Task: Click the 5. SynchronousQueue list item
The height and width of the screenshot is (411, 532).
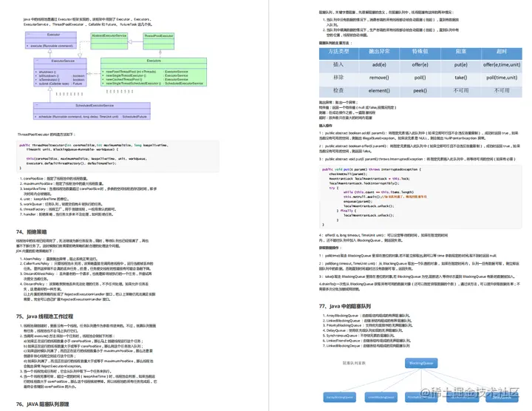Action: click(358, 336)
